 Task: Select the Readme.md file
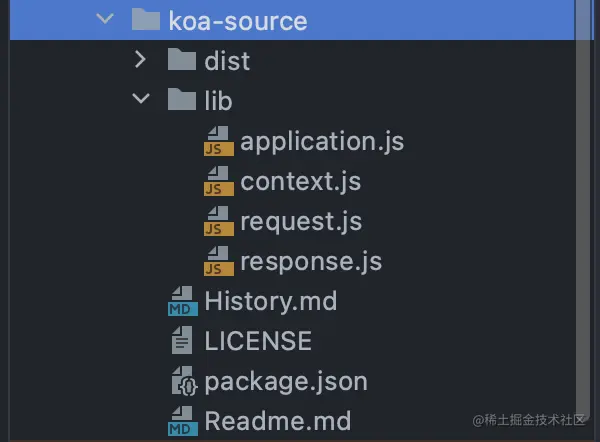278,421
